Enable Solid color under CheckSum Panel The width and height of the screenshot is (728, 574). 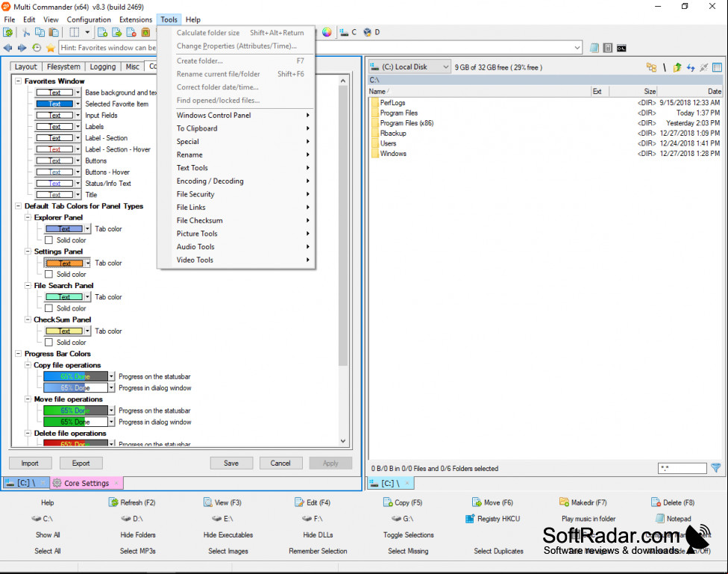tap(48, 342)
